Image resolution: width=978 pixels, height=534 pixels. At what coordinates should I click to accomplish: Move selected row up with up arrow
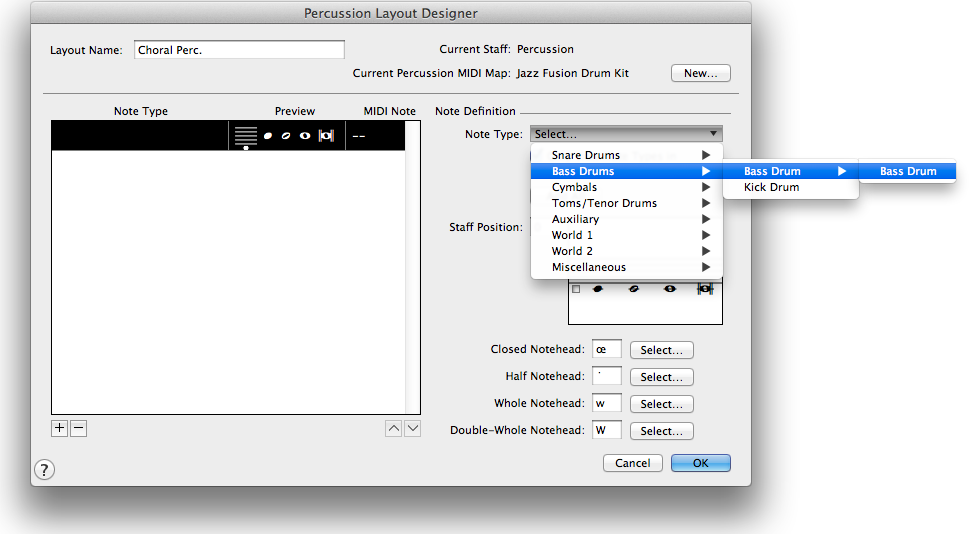(394, 429)
